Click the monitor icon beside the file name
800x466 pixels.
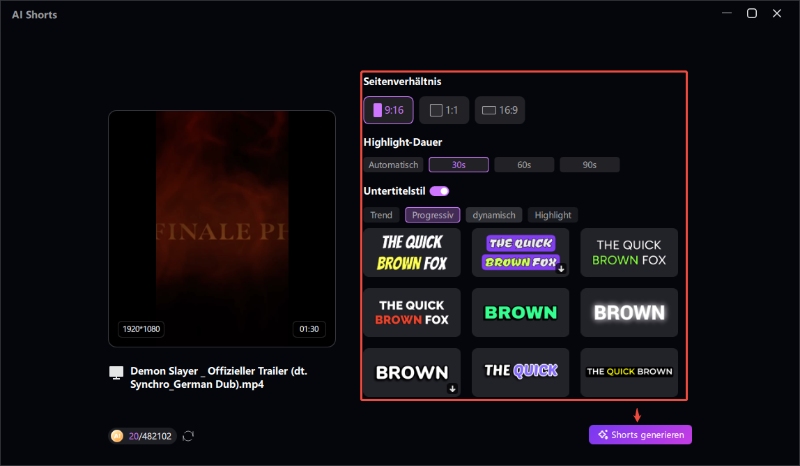point(117,373)
